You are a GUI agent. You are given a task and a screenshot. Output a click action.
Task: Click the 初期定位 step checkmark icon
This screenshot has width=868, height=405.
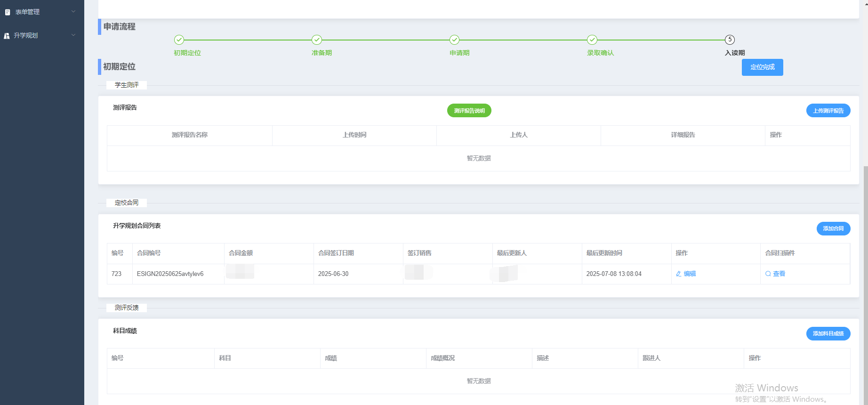pos(179,40)
